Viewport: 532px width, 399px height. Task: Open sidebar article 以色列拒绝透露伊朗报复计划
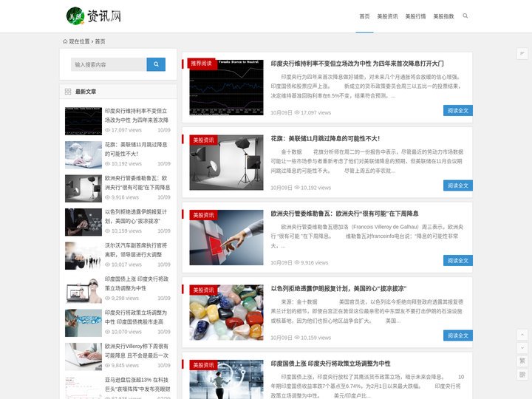pos(136,216)
